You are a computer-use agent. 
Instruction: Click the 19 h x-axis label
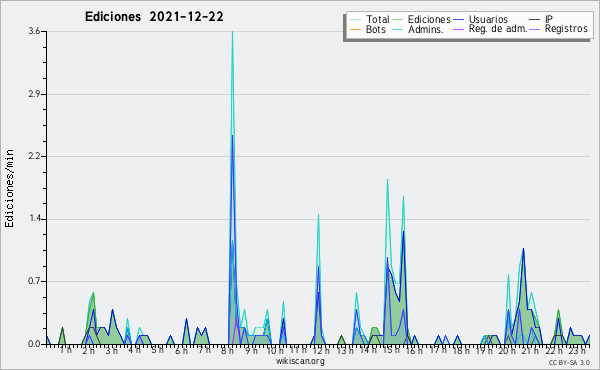point(484,350)
